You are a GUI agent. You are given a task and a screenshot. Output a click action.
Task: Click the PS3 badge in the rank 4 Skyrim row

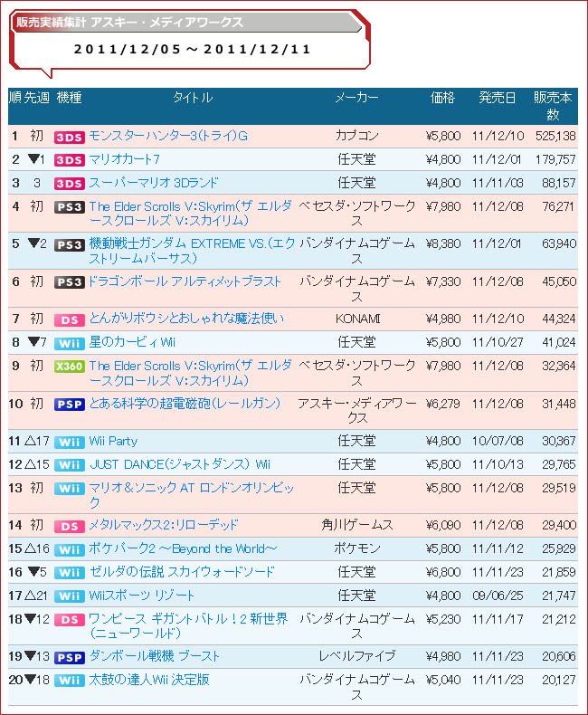point(70,207)
